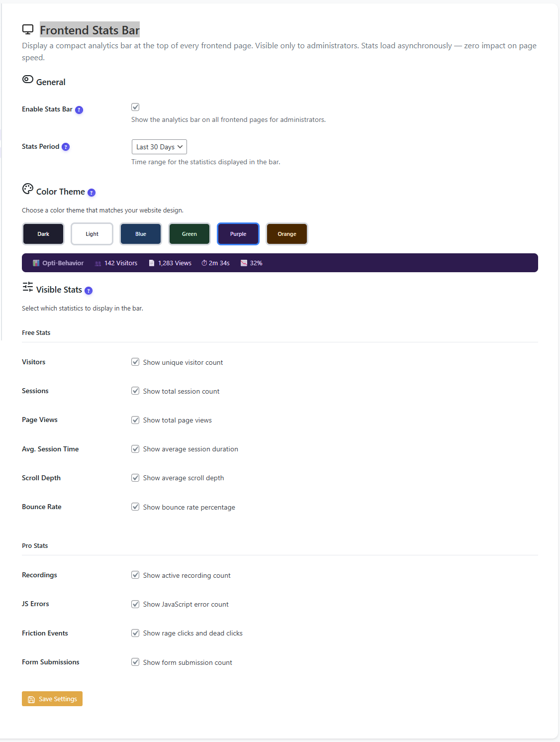This screenshot has width=560, height=742.
Task: Click the sliders icon beside Visible Stats
Action: point(27,287)
